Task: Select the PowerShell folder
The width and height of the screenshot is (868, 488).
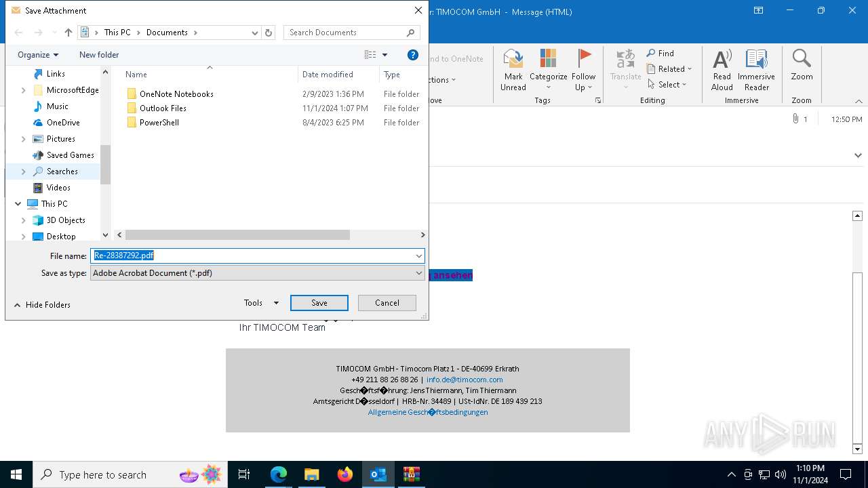Action: (159, 123)
